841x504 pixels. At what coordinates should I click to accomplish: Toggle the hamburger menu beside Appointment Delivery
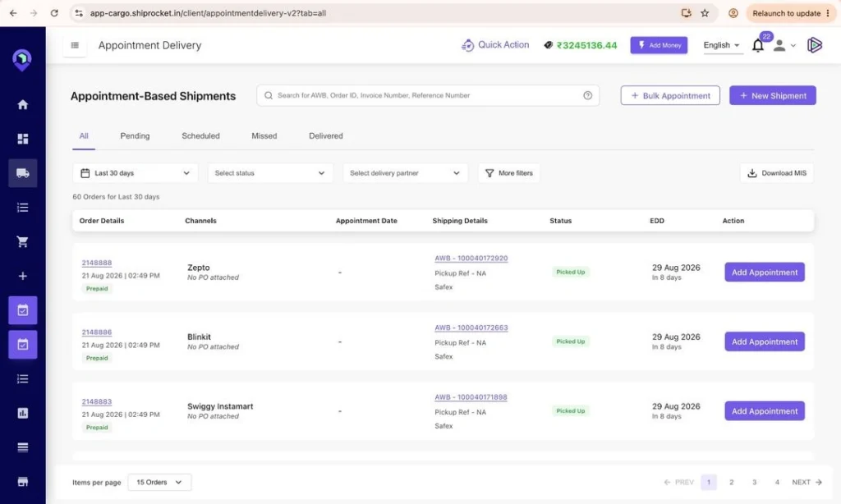pyautogui.click(x=75, y=46)
